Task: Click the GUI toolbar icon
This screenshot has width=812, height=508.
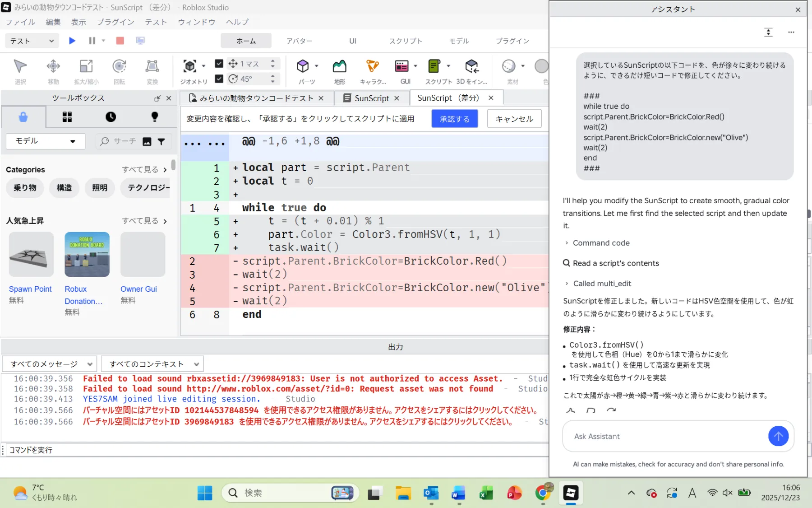Action: tap(401, 66)
